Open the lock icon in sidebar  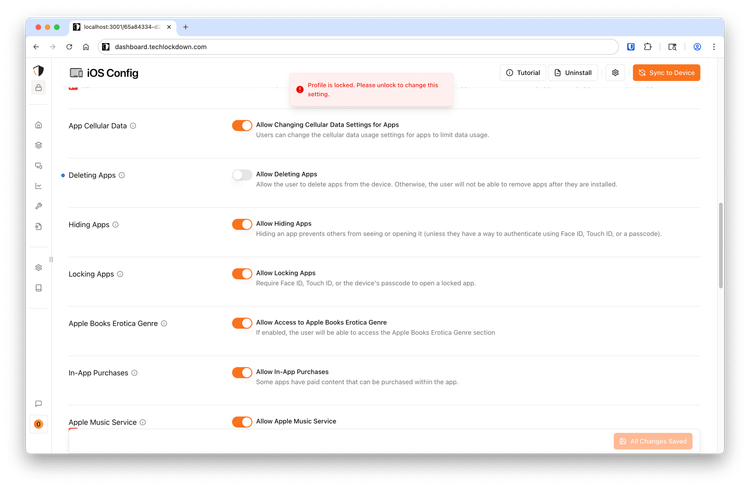38,88
